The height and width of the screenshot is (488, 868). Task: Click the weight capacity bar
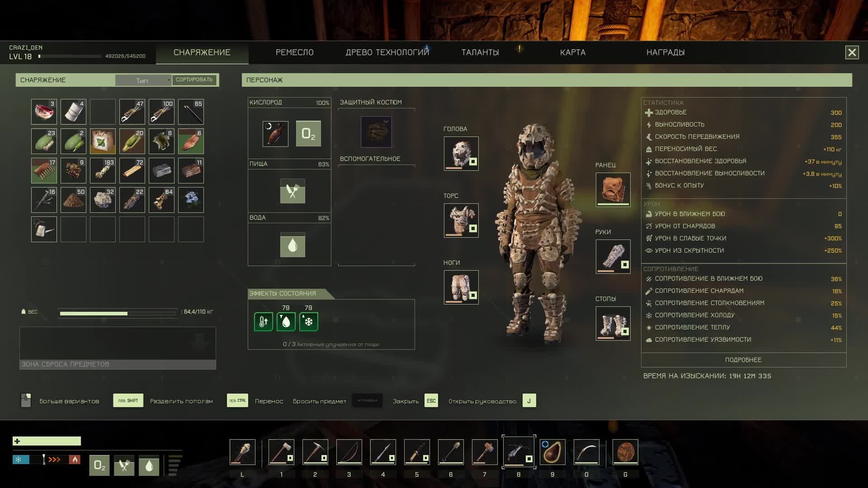pyautogui.click(x=118, y=313)
